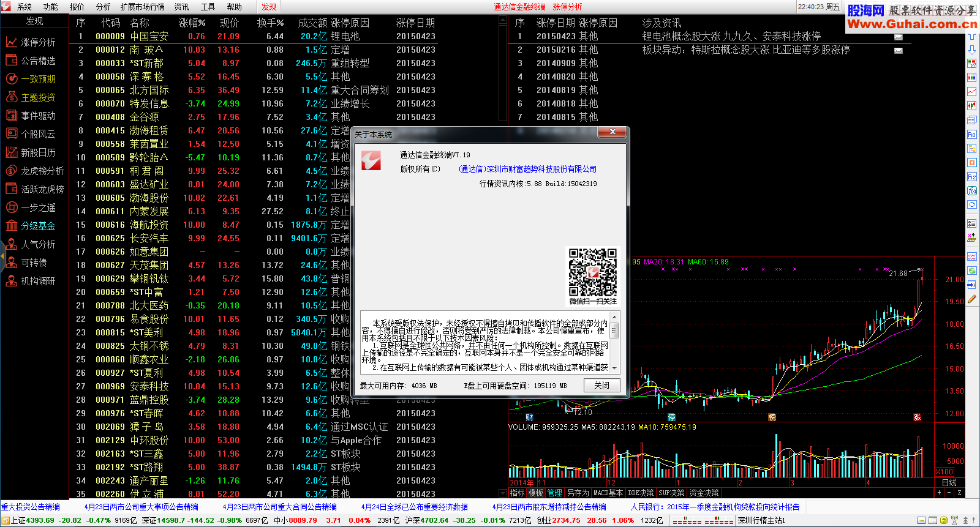Click the minus zoom button below the chart
Viewport: 980px width, 527px height.
click(949, 493)
